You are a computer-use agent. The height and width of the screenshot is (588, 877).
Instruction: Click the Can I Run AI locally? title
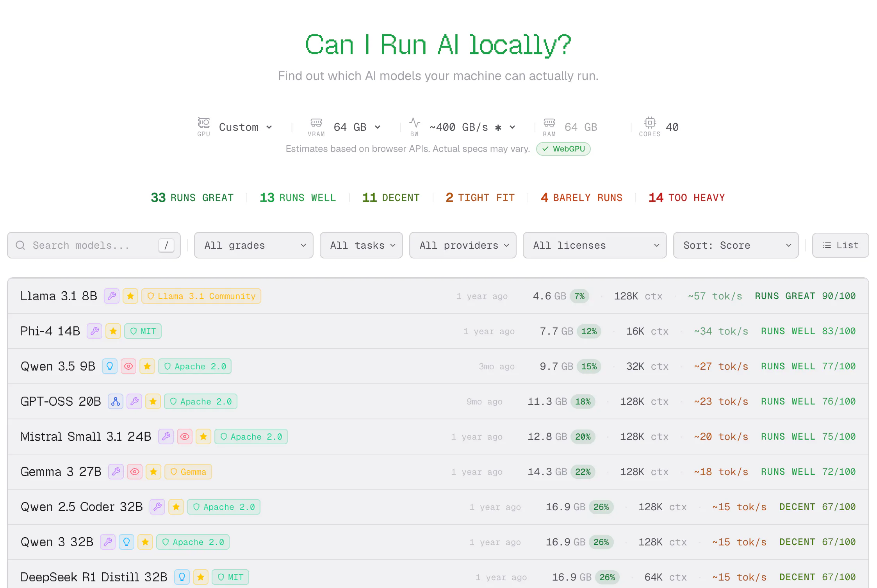pos(438,45)
